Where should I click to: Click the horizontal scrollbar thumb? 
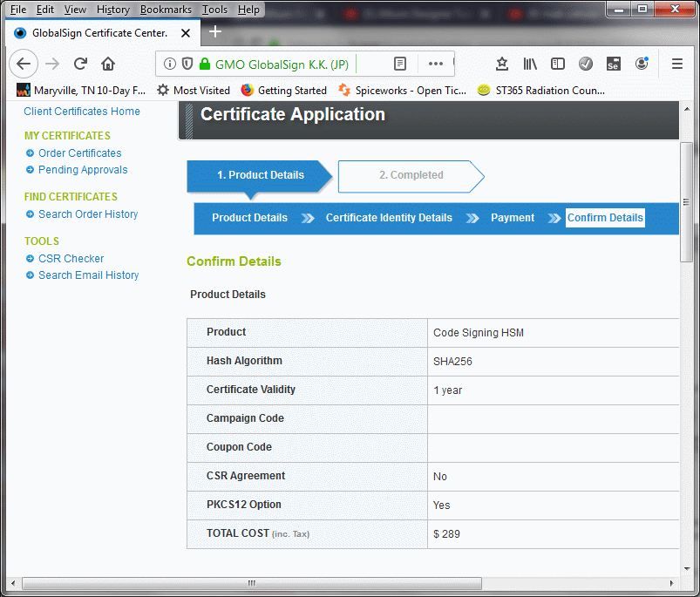coord(252,583)
